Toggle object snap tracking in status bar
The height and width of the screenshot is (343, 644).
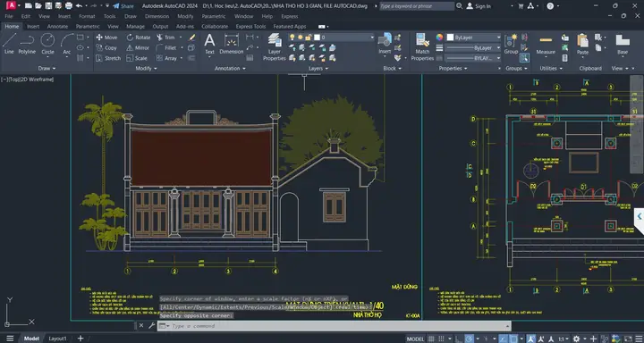coord(503,339)
